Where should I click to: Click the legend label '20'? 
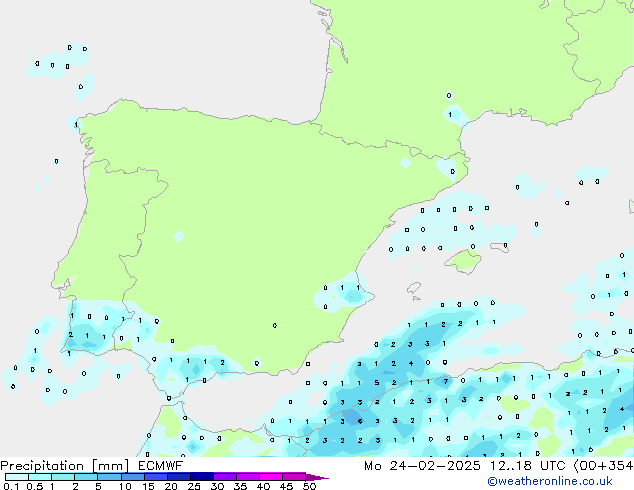tap(171, 486)
